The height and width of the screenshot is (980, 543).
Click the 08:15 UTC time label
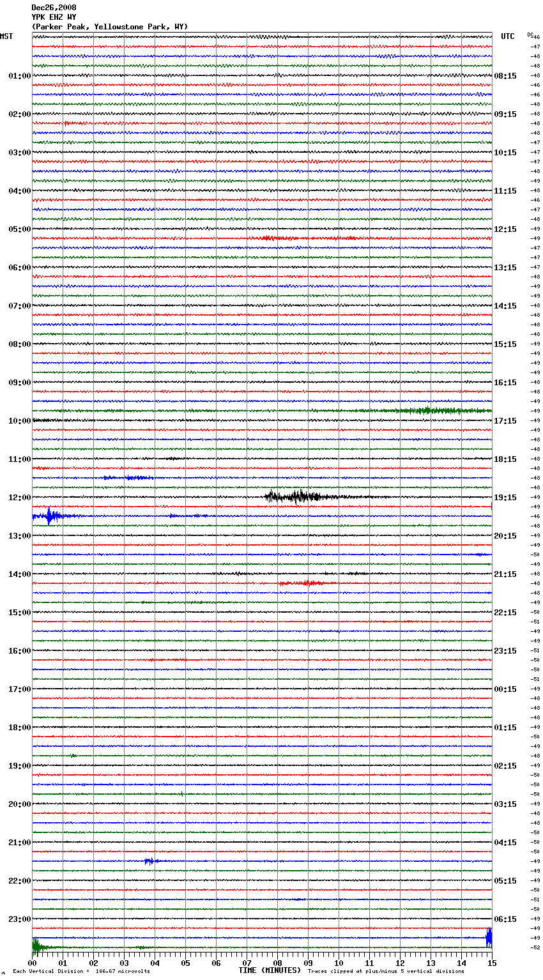pyautogui.click(x=505, y=76)
